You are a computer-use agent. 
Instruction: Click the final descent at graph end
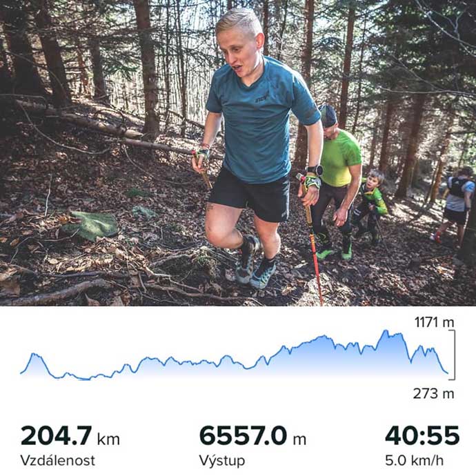[x=441, y=363]
